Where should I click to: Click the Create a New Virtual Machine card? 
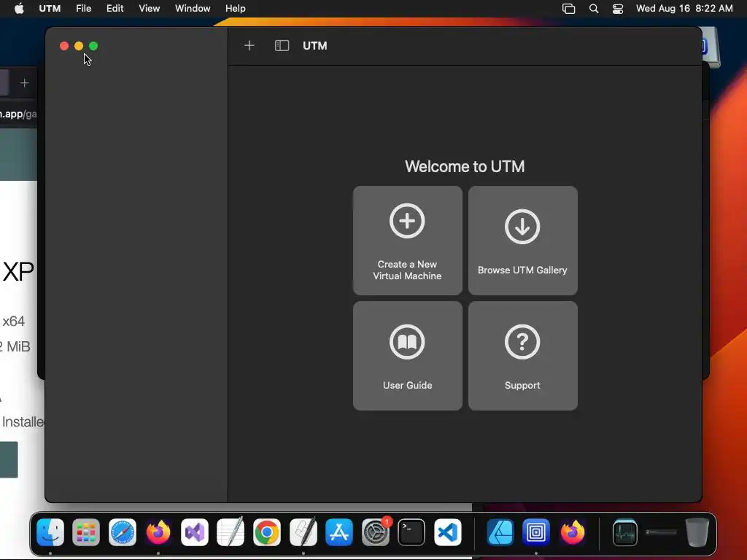[x=407, y=241]
